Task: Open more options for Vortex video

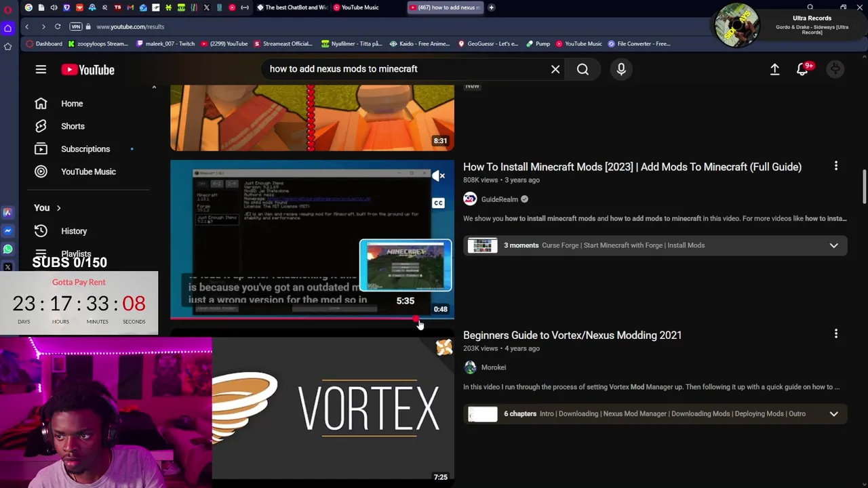Action: click(x=835, y=334)
